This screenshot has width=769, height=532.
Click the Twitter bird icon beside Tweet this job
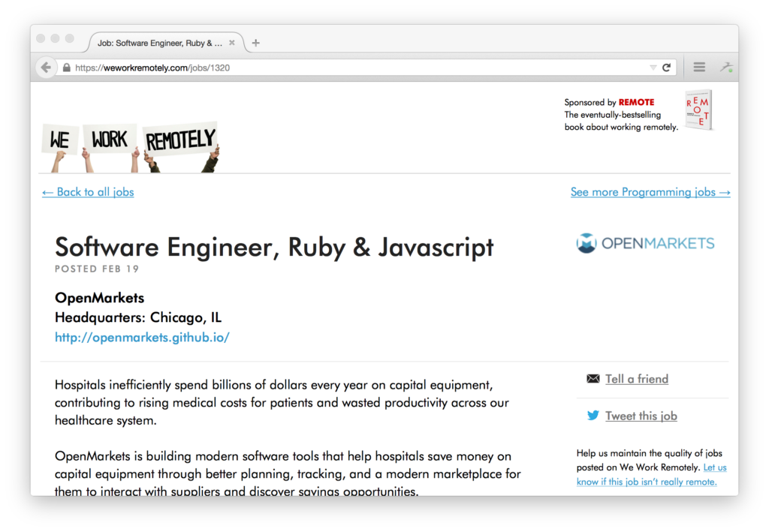click(x=593, y=415)
